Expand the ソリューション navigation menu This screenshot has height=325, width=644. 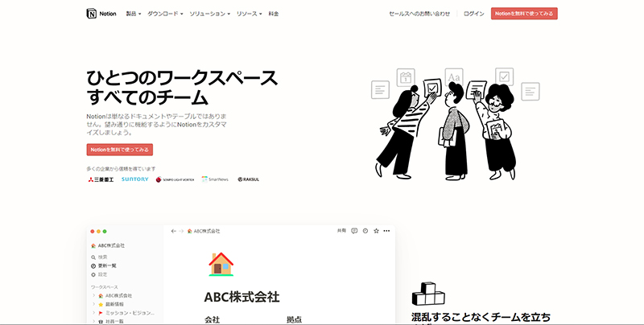[x=209, y=14]
